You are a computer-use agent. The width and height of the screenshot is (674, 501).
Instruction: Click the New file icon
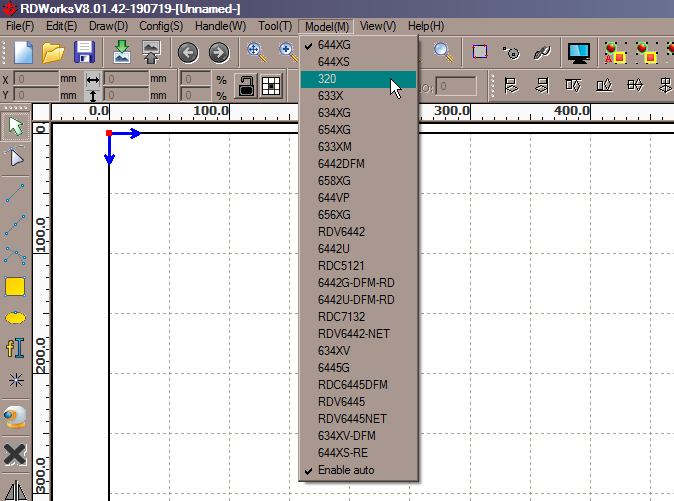22,53
